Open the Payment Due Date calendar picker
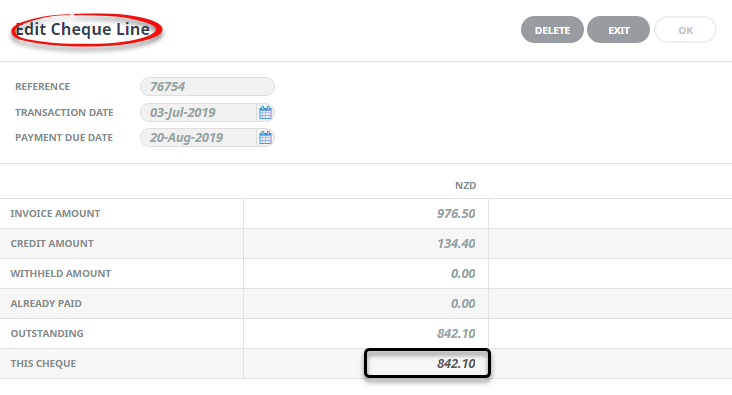Viewport: 732px width, 395px height. pos(265,138)
